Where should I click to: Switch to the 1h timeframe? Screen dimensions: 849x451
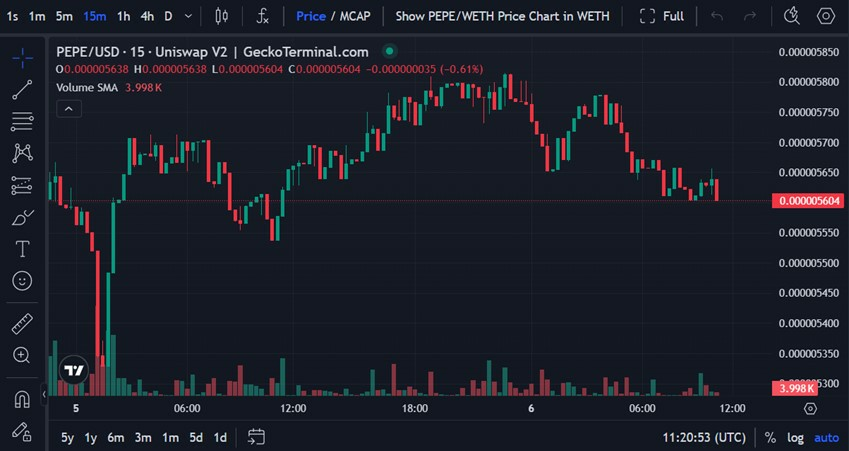(x=123, y=16)
